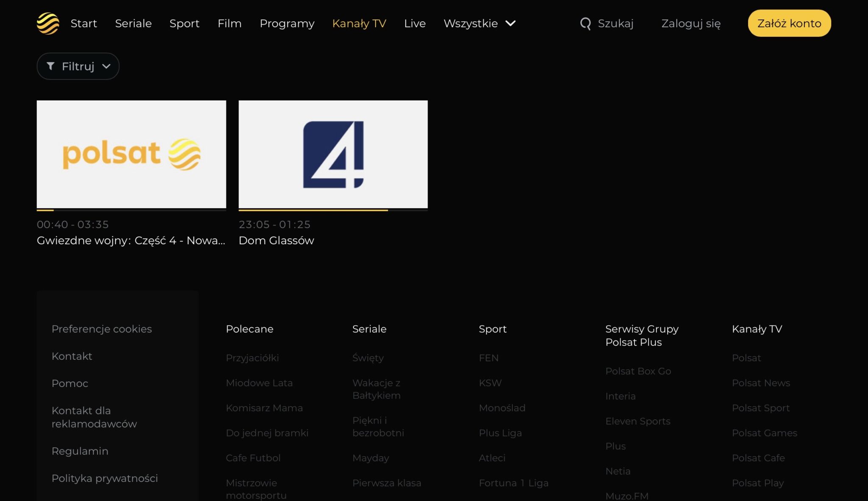Open the Przyjaciółki footer link
This screenshot has height=501, width=868.
pos(253,358)
